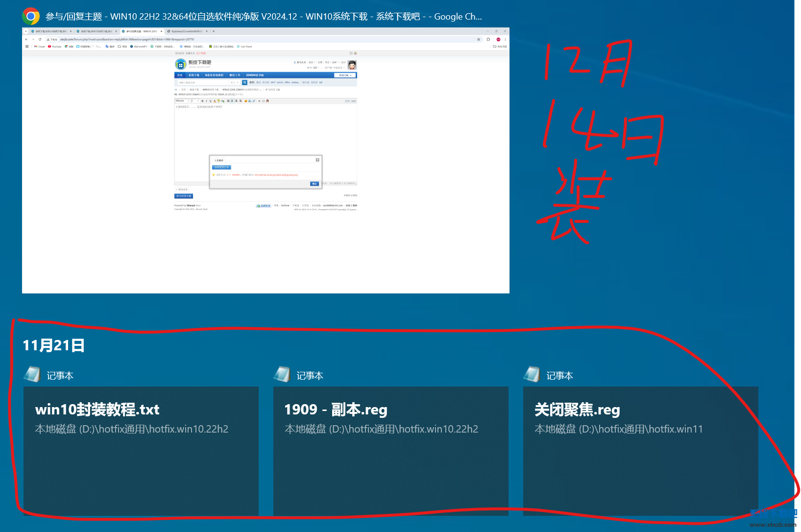
Task: Toggle underline formatting in the editor
Action: 210,101
